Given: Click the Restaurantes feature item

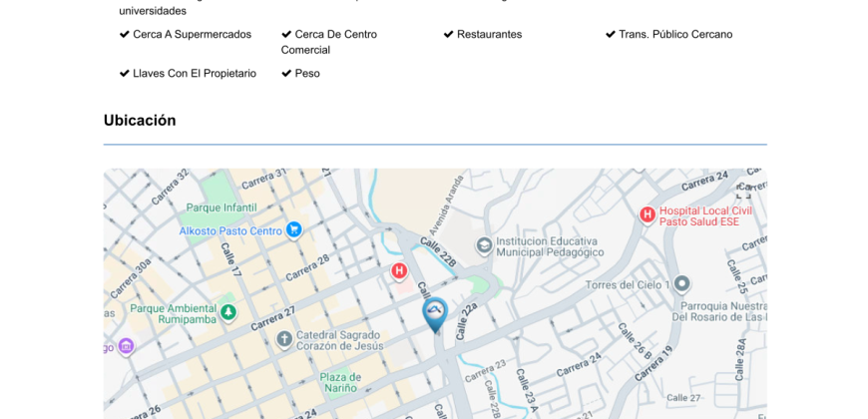Looking at the screenshot, I should 483,34.
